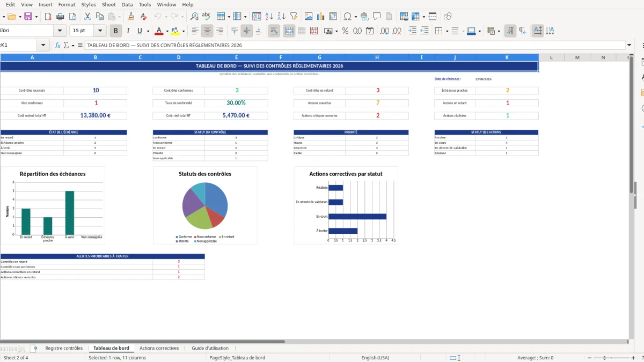Click the Insert Chart icon

321,17
